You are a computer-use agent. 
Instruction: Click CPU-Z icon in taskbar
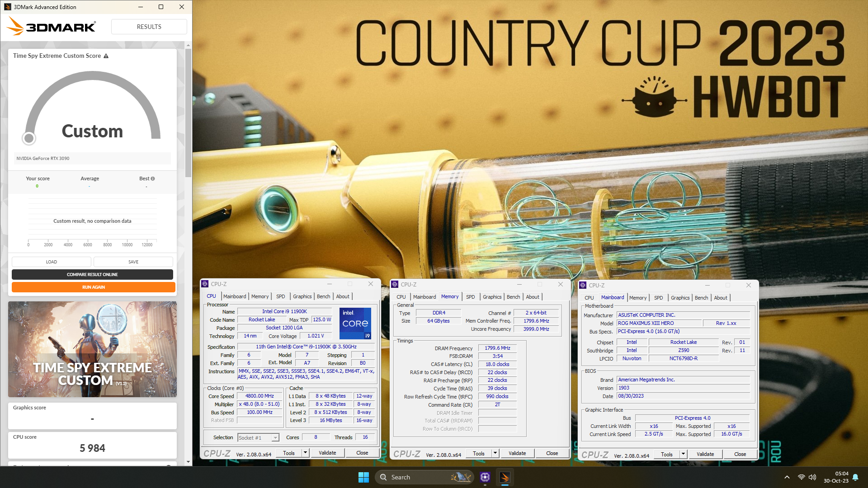(485, 477)
